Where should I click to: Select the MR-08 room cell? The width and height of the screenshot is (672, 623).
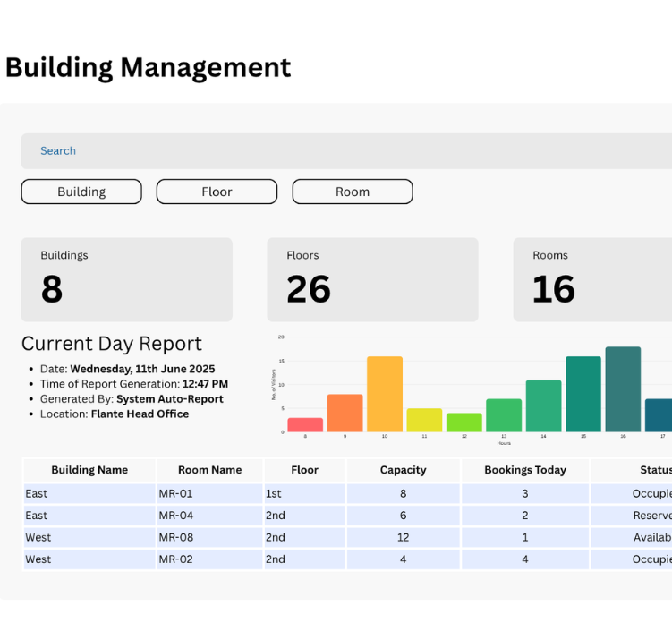(210, 537)
